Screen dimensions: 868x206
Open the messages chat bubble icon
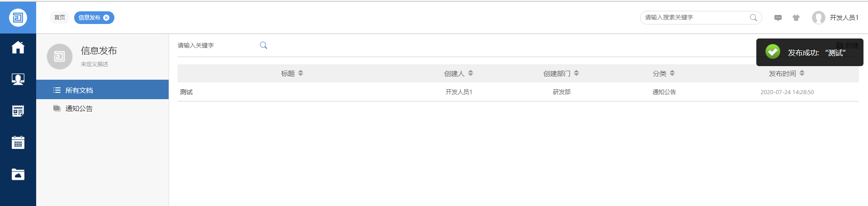pyautogui.click(x=778, y=18)
